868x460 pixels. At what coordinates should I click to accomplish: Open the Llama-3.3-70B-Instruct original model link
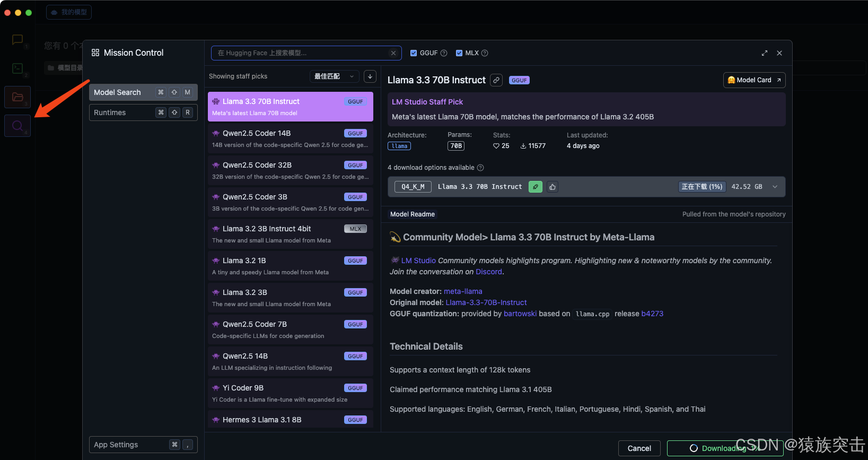click(x=486, y=302)
